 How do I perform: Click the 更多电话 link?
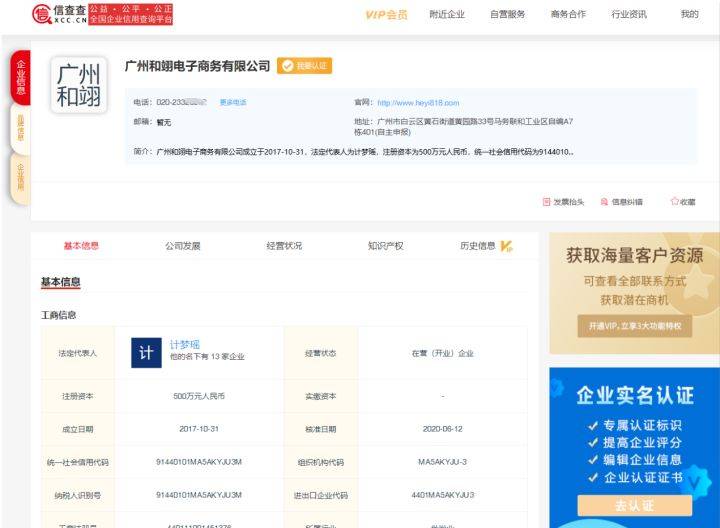pos(233,102)
